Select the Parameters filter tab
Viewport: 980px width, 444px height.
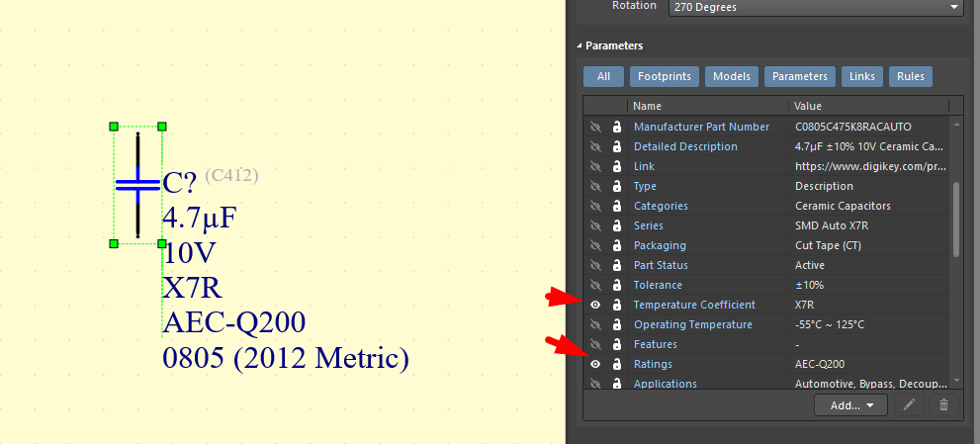[x=800, y=76]
